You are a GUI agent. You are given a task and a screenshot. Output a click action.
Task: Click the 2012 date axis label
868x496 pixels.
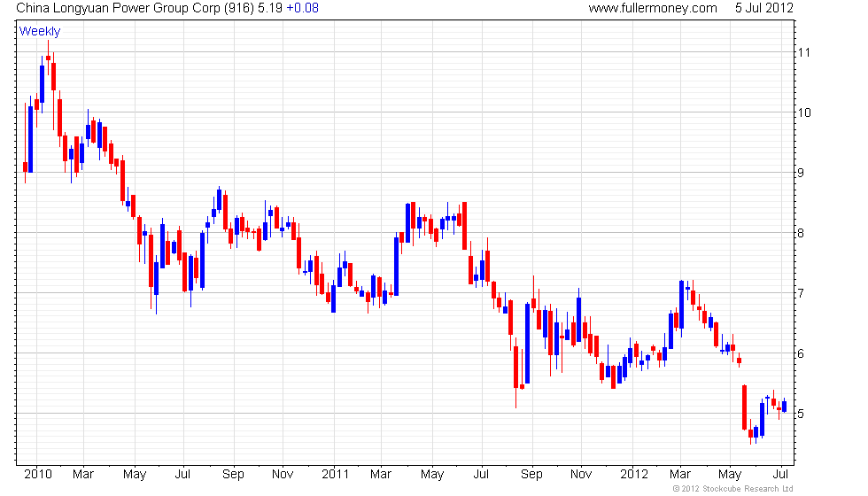pos(634,475)
